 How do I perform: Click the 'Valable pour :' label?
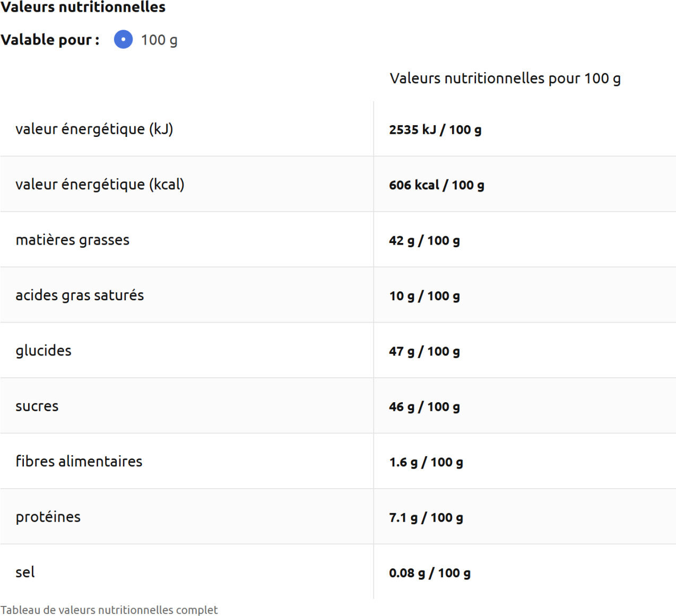coord(50,40)
